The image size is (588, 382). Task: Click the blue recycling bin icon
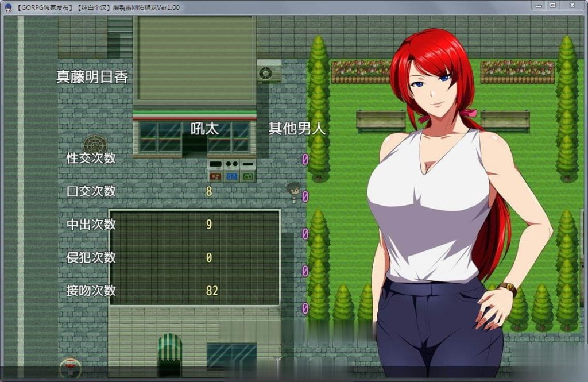click(x=231, y=176)
